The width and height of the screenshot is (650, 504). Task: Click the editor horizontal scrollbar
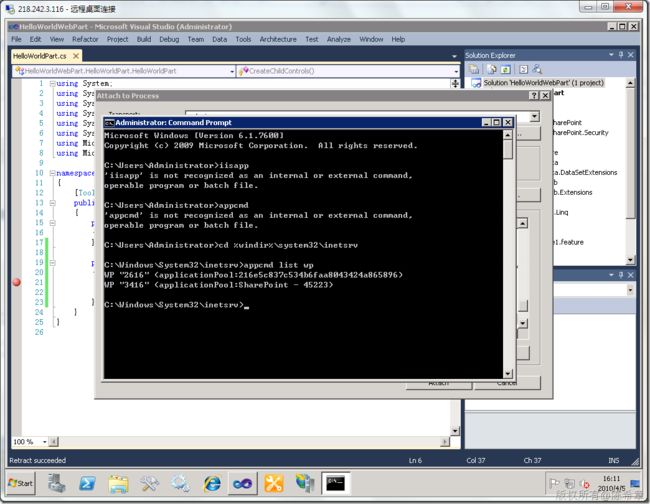tap(250, 441)
